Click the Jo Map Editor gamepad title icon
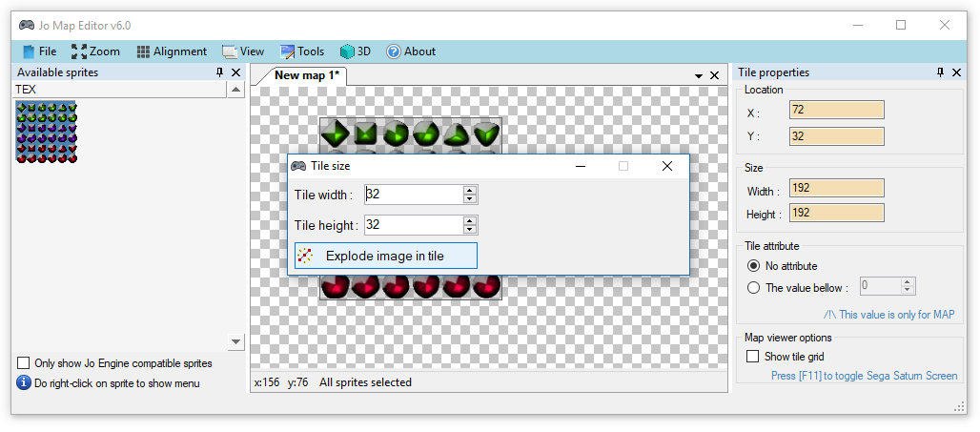980x432 pixels. tap(27, 26)
